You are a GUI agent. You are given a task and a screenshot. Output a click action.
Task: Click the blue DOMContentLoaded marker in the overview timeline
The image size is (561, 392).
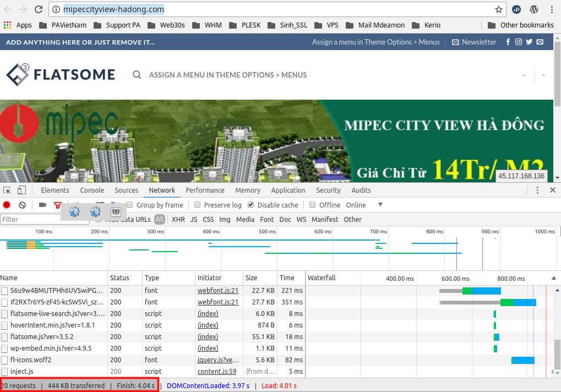click(x=456, y=254)
